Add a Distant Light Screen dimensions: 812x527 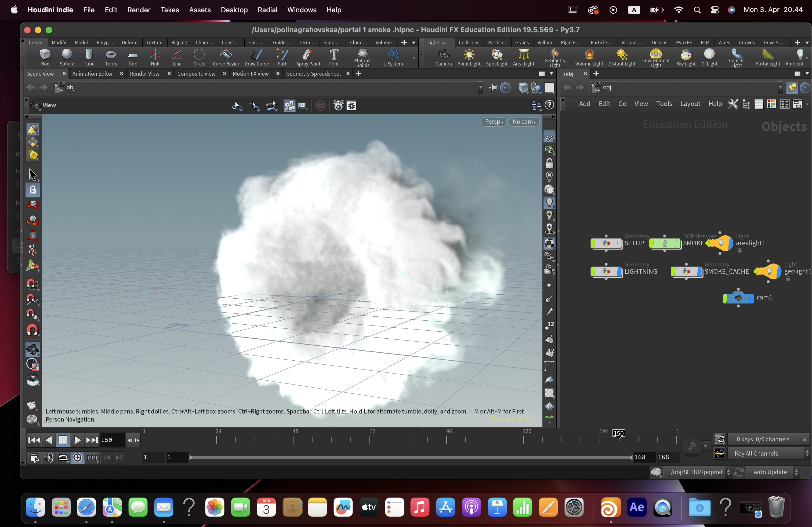[622, 57]
